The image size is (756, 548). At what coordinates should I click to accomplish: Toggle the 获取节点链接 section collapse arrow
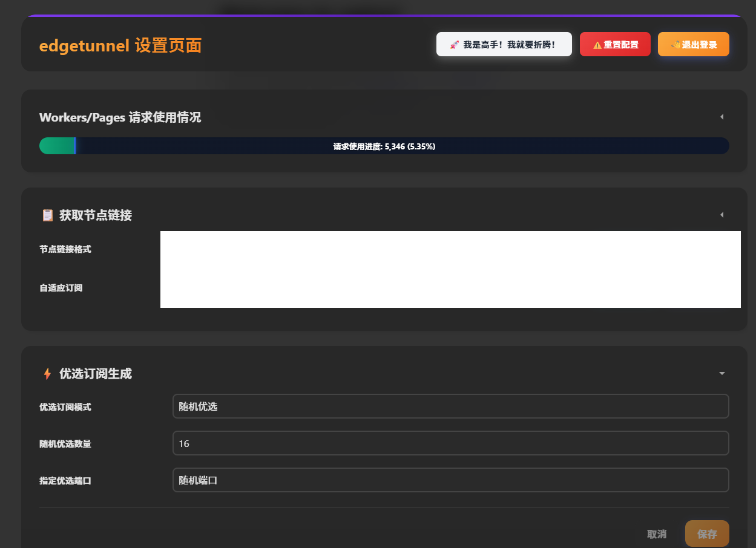(721, 215)
